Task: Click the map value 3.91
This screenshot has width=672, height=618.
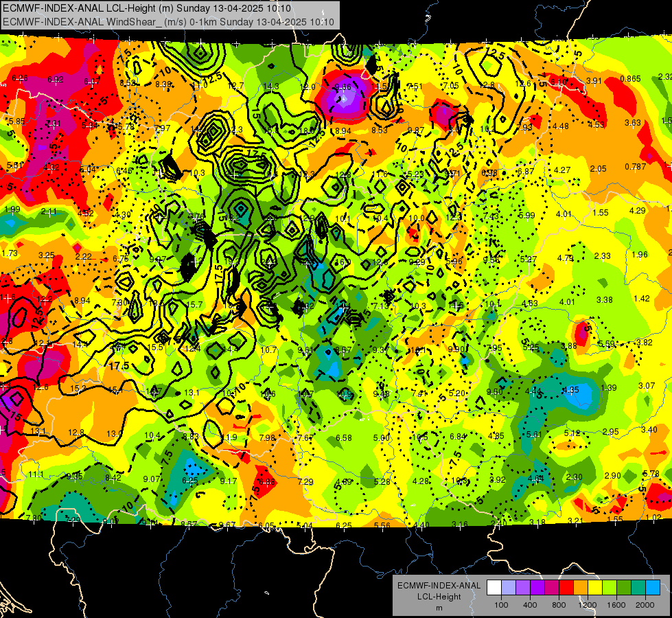Action: pos(594,80)
